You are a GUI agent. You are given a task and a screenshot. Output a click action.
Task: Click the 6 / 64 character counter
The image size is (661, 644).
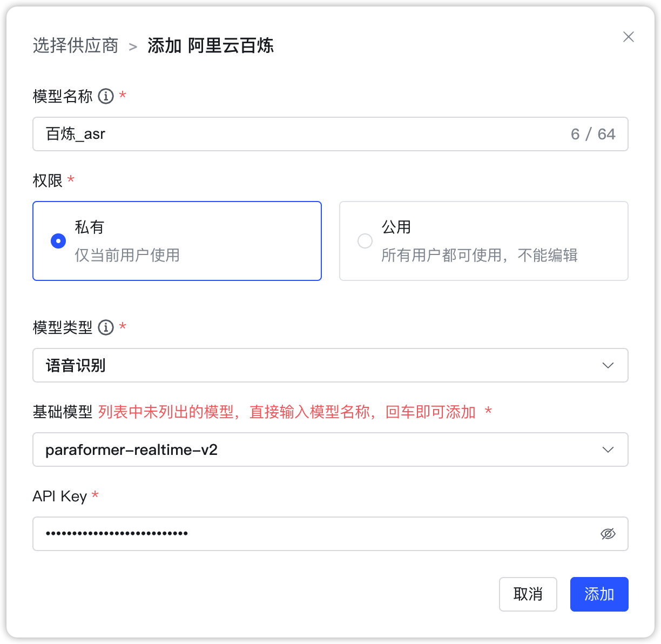[593, 134]
